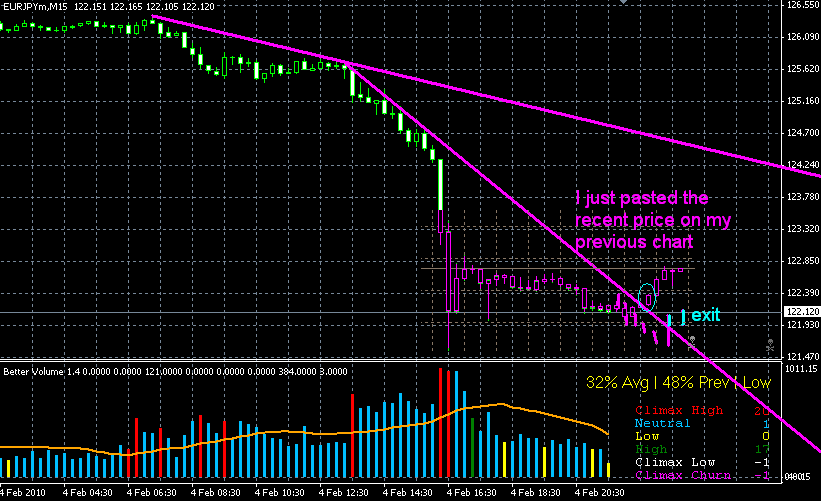Click the 1011.15 volume scale label
Screen dimensions: 821x501
coord(802,369)
